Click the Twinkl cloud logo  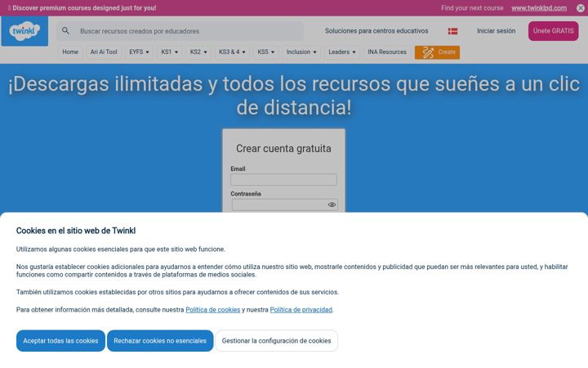coord(24,31)
